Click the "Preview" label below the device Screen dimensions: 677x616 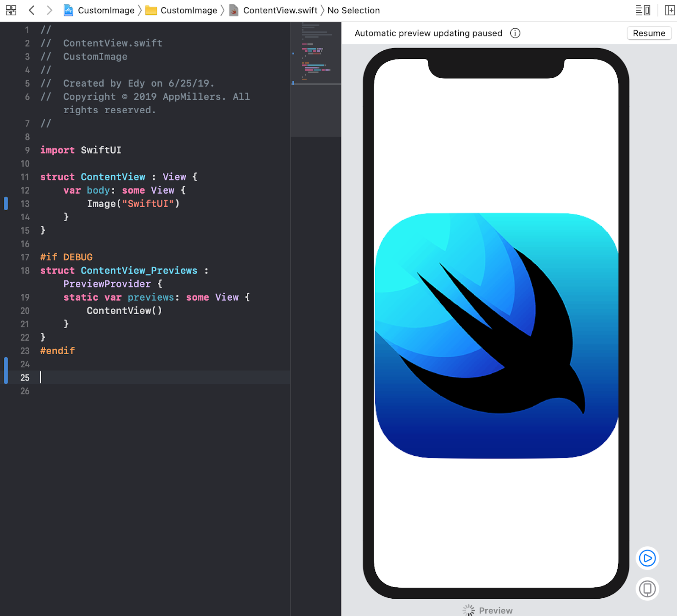495,611
